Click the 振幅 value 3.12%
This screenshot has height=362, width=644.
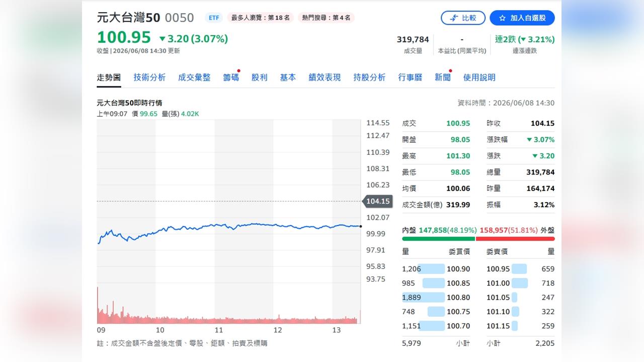tap(544, 205)
